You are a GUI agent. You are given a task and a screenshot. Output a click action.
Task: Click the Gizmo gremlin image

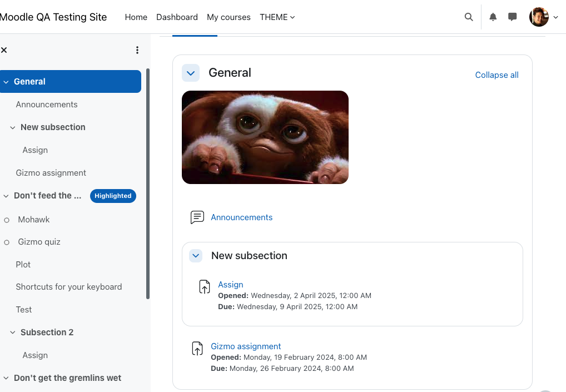[x=265, y=137]
